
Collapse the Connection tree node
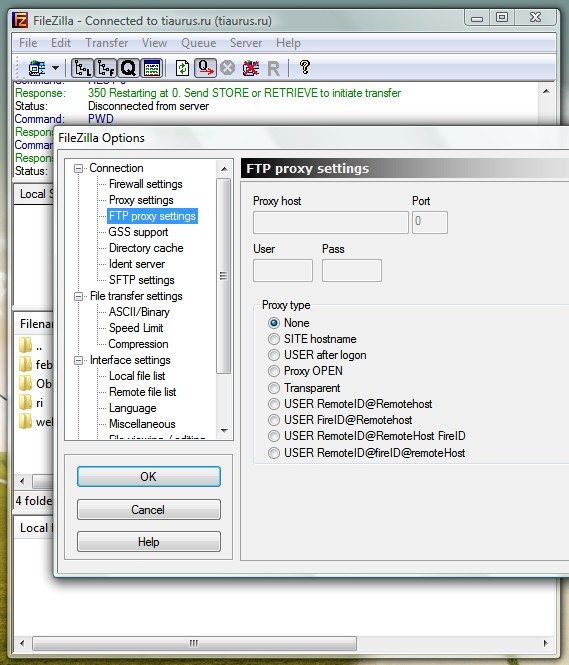pyautogui.click(x=78, y=168)
